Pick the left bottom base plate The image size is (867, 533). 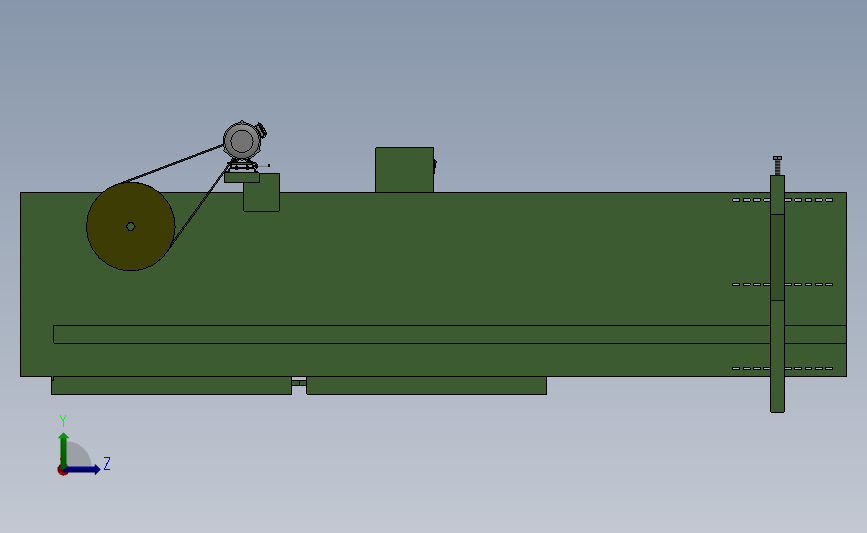[171, 385]
